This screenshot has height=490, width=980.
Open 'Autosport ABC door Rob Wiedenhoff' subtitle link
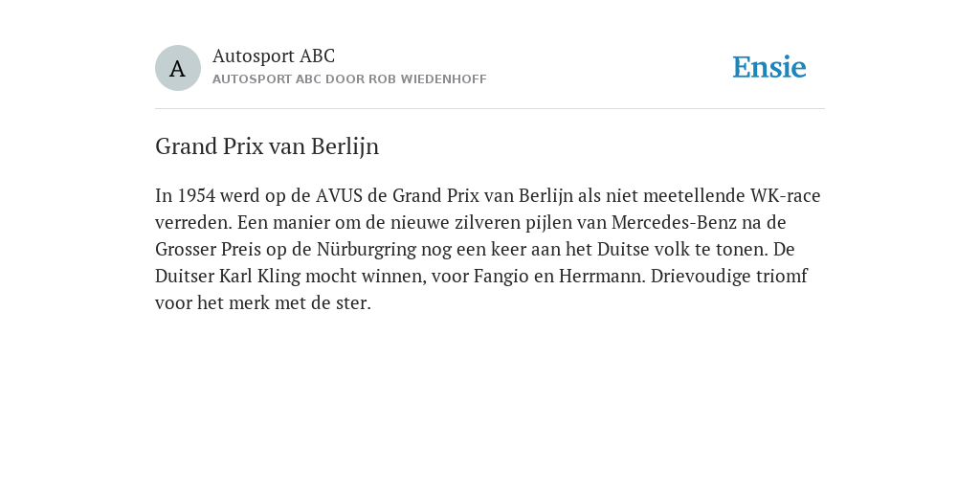point(349,79)
